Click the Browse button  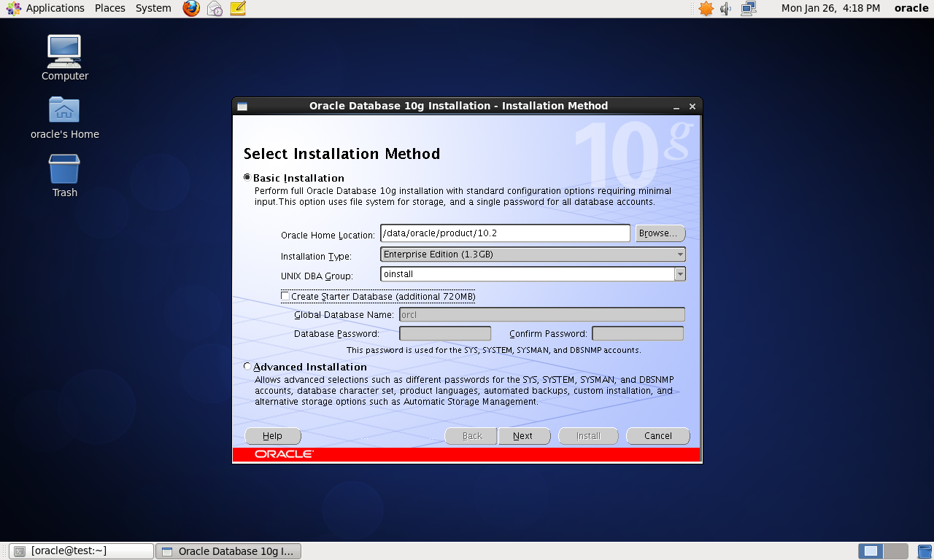click(x=660, y=233)
